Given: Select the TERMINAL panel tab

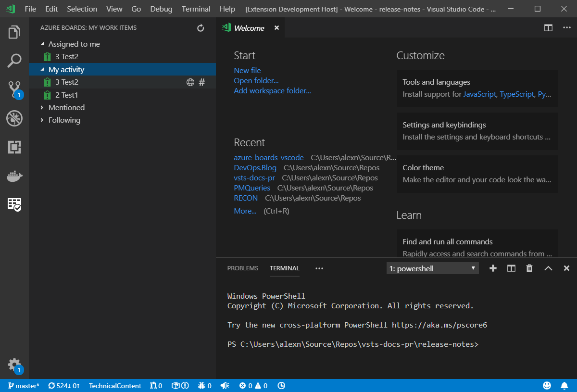Looking at the screenshot, I should point(285,268).
